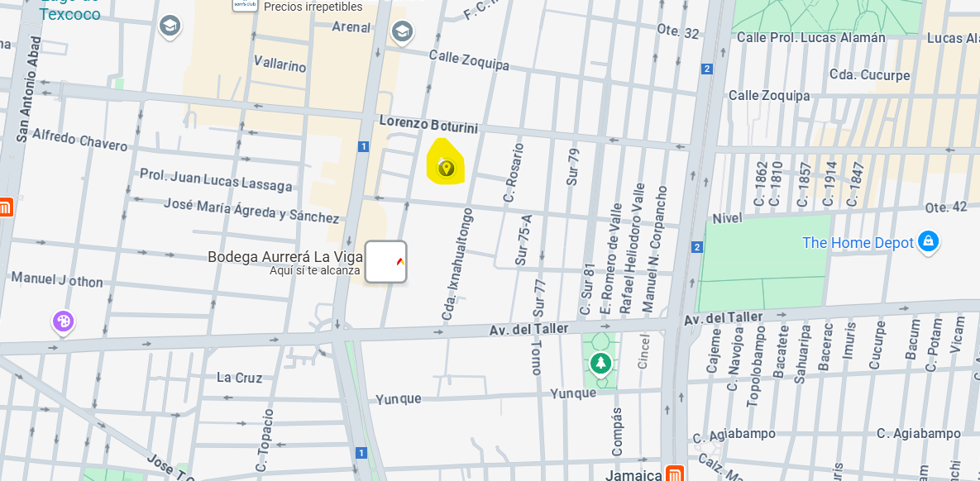Click the orange metro icon near San Antonio Abad
Viewport: 980px width, 481px height.
click(6, 207)
